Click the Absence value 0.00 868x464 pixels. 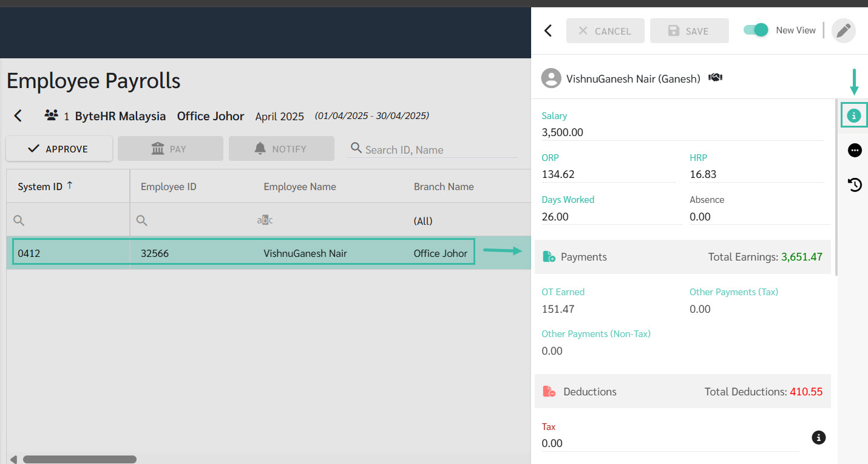click(x=700, y=217)
